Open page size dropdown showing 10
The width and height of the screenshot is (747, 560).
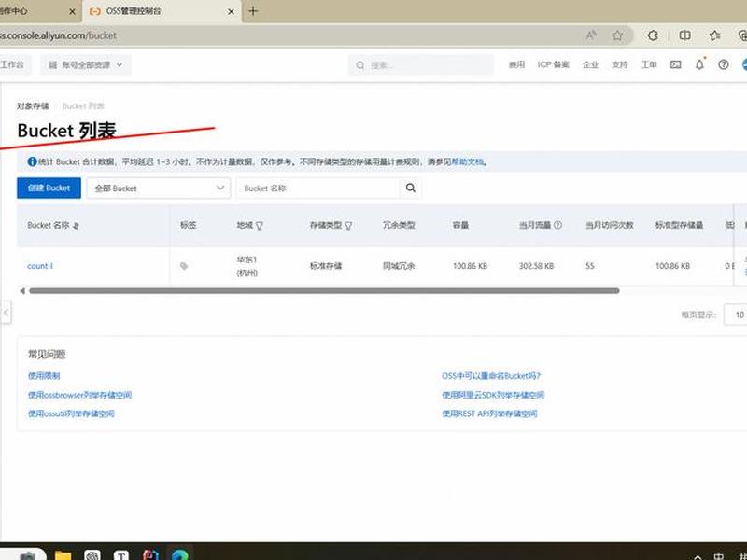coord(736,315)
